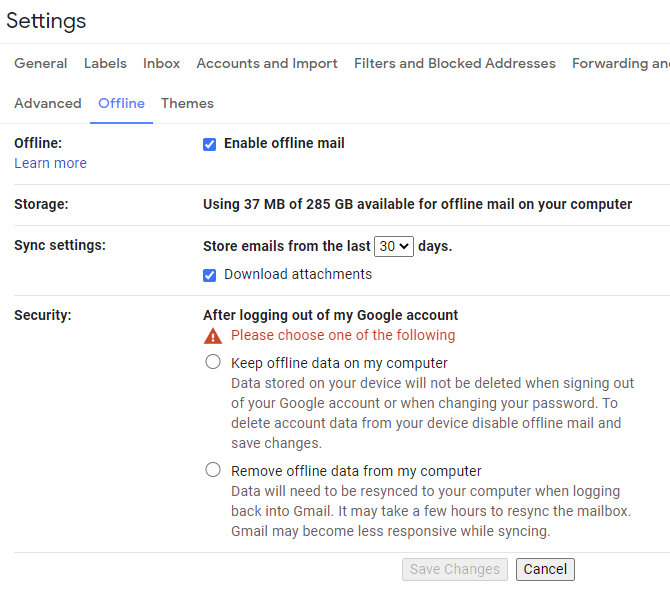670x589 pixels.
Task: Switch to the Labels tab
Action: click(x=105, y=63)
